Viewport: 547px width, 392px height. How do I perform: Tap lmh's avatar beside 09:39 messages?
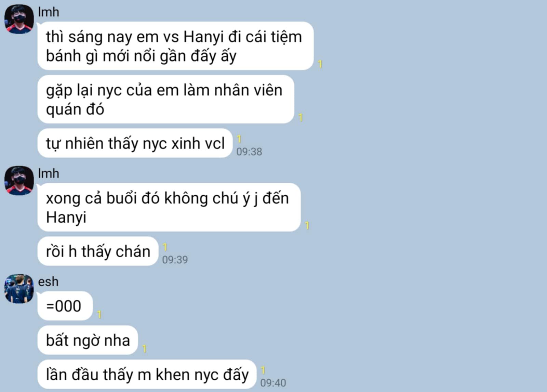click(x=19, y=181)
